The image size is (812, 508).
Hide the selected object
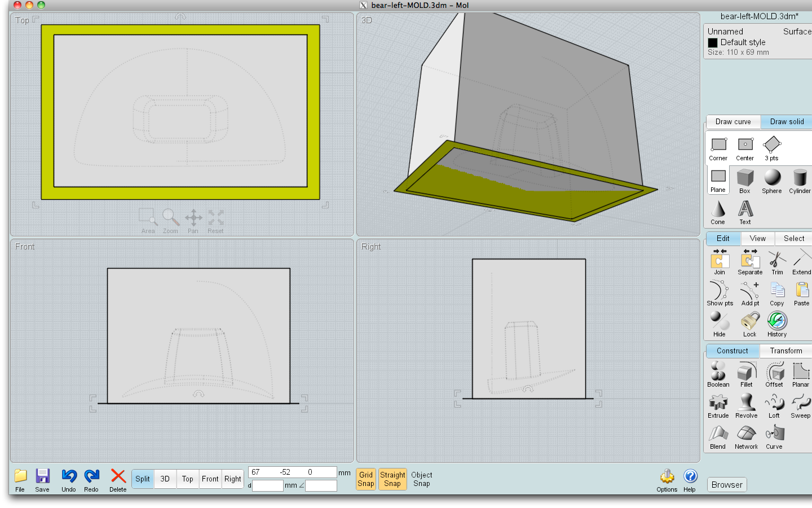point(720,324)
